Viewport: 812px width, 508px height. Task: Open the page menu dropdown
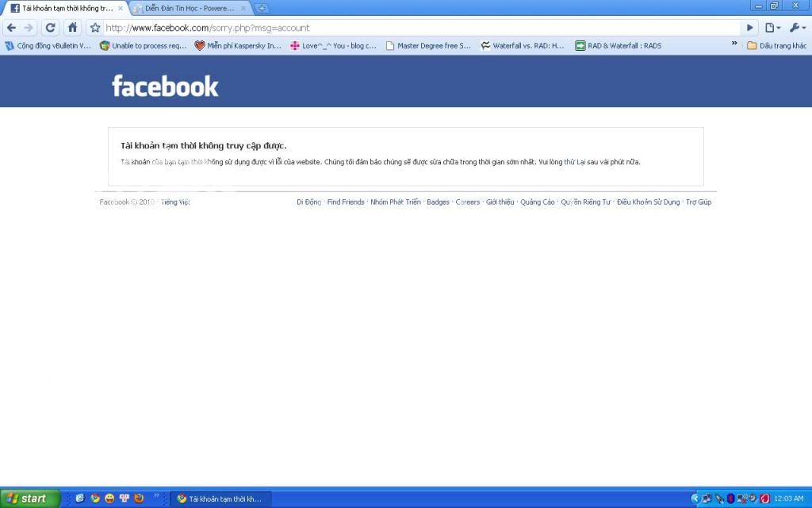pyautogui.click(x=772, y=28)
